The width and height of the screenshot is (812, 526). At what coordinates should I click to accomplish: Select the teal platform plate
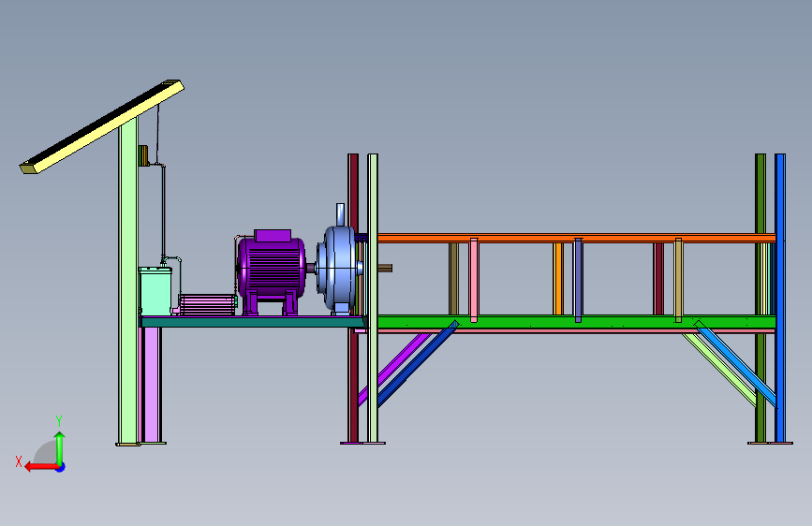[x=253, y=322]
